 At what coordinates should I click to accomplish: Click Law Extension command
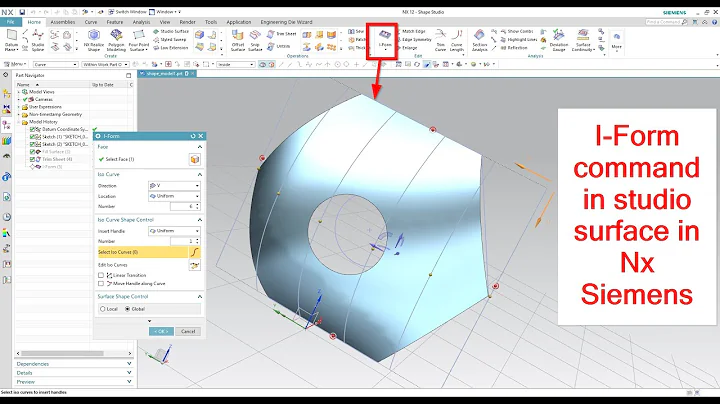(x=170, y=48)
